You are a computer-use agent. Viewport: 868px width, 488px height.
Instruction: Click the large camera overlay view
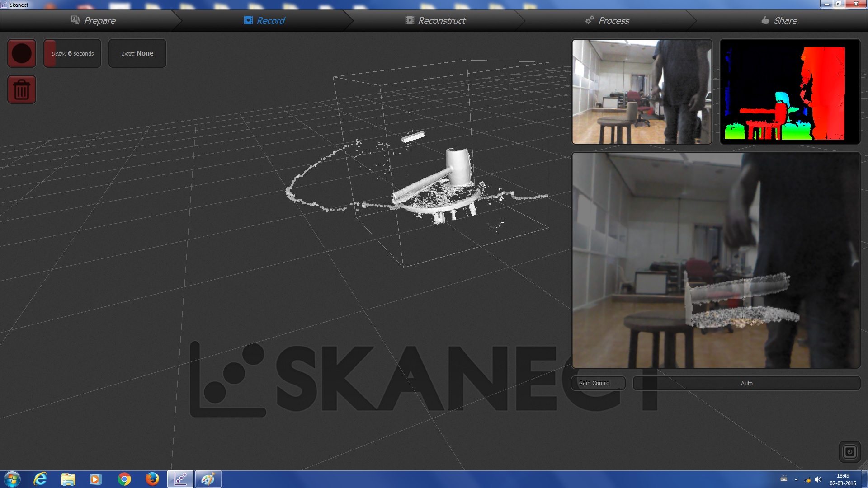click(x=716, y=260)
